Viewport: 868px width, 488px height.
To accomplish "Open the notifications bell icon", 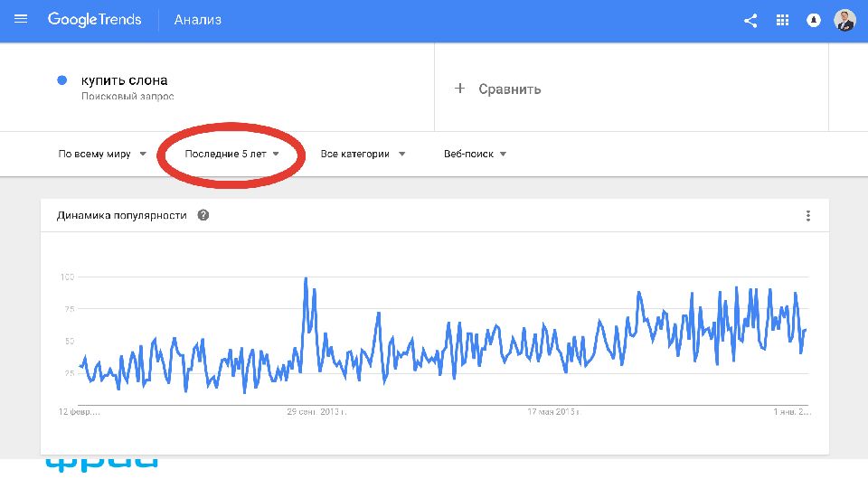I will [814, 21].
